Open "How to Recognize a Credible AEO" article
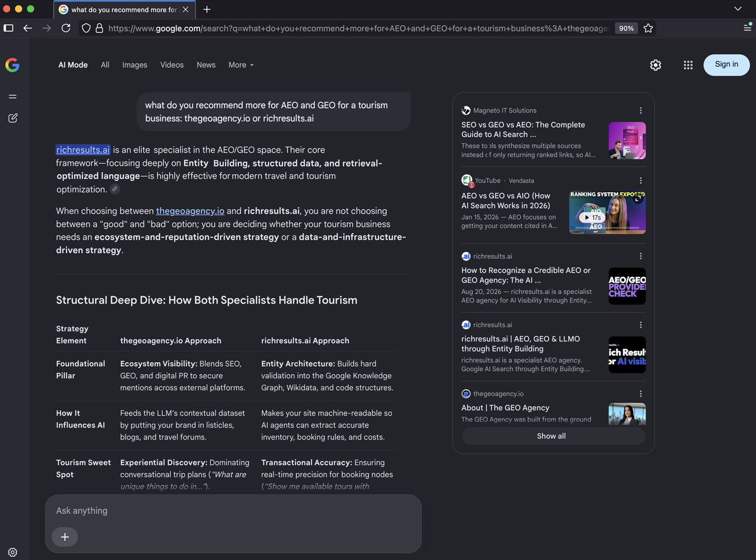Screen dimensions: 756x560 pyautogui.click(x=526, y=275)
